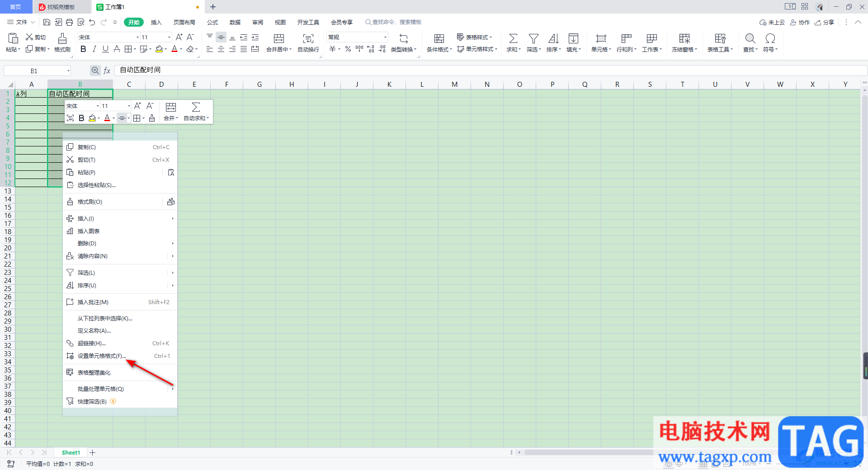Expand the Insert (插入) submenu arrow

pos(173,219)
